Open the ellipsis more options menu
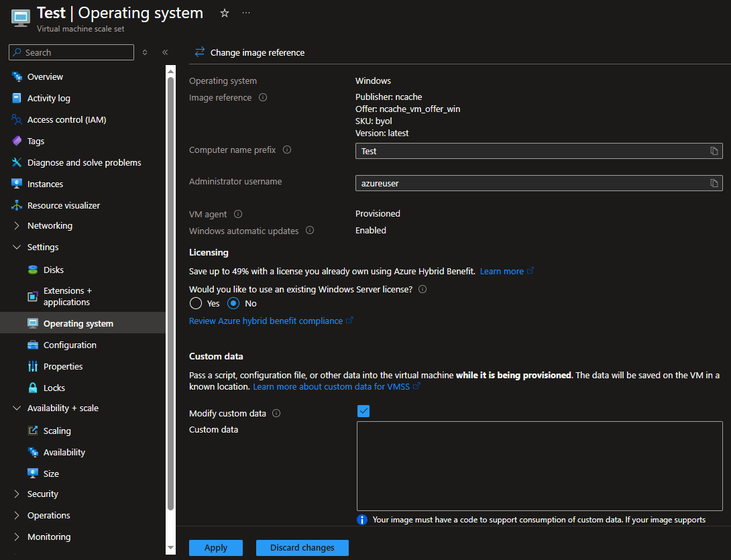Screen dimensions: 731x560 [246, 13]
